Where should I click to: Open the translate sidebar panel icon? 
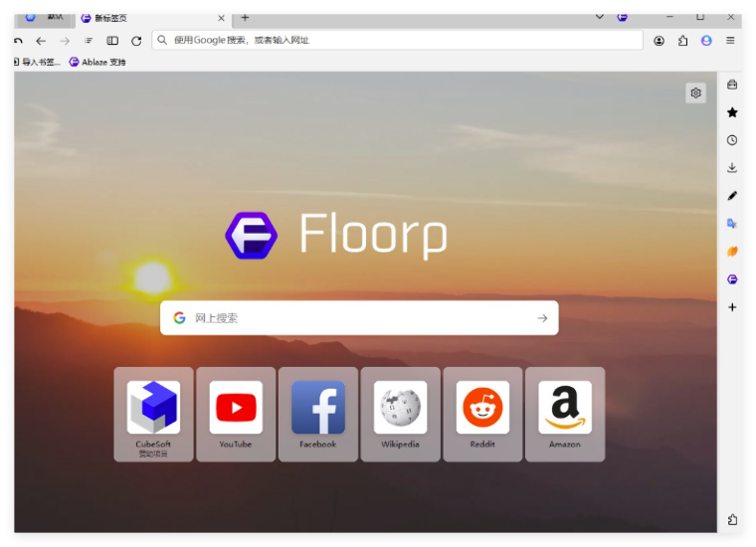[732, 224]
